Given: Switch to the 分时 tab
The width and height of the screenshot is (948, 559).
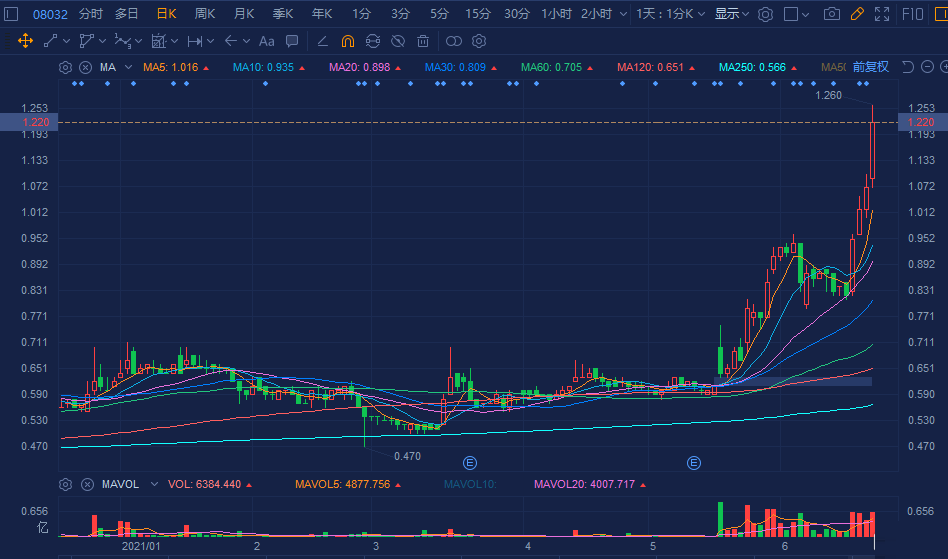Looking at the screenshot, I should [x=91, y=14].
